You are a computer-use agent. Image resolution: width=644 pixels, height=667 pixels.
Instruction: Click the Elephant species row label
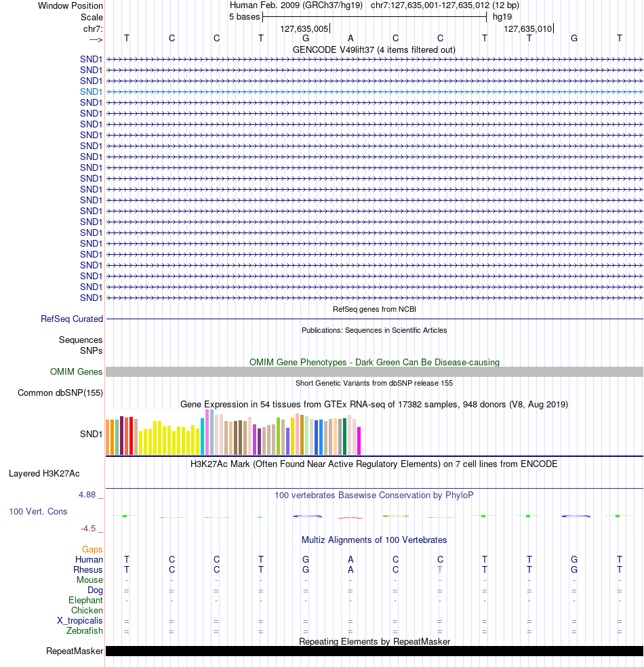click(x=85, y=601)
